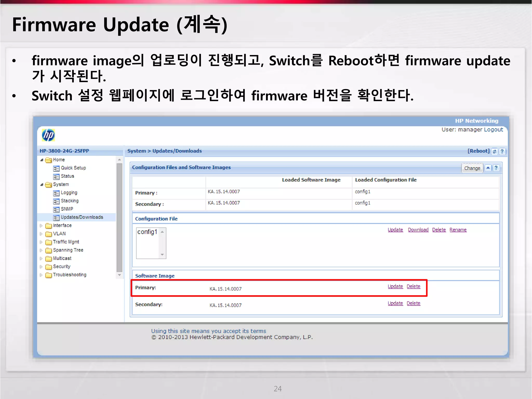Expand the Security tree node
Viewport: 532px width, 399px height.
pyautogui.click(x=41, y=267)
